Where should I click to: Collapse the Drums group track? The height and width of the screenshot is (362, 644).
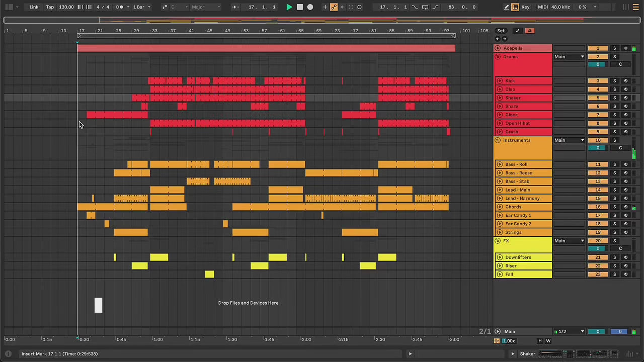[x=498, y=57]
